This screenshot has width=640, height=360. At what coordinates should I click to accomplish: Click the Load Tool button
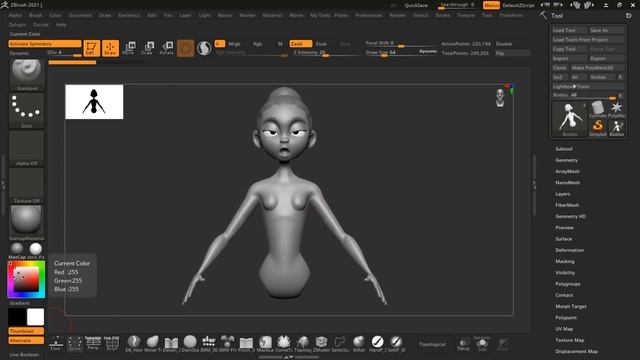click(569, 30)
